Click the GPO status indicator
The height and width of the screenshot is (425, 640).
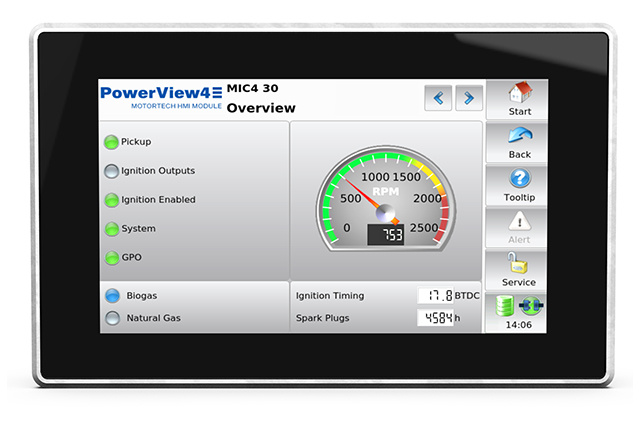pos(112,258)
